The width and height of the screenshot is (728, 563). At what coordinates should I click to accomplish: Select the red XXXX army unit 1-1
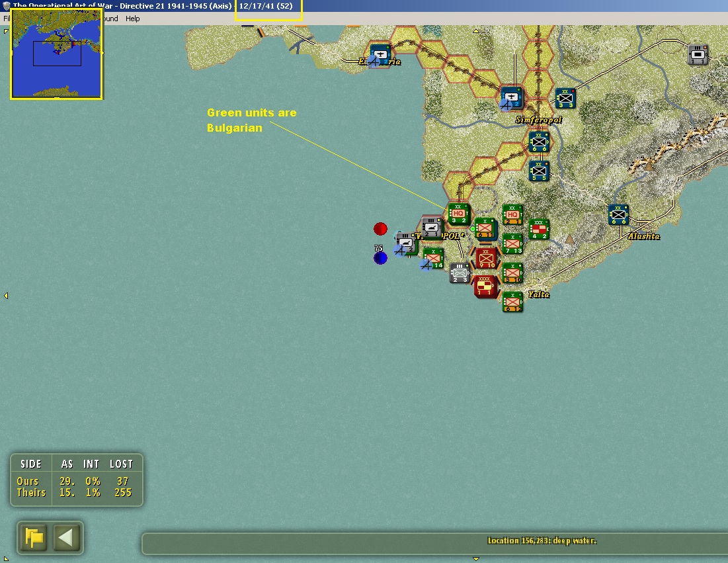485,286
